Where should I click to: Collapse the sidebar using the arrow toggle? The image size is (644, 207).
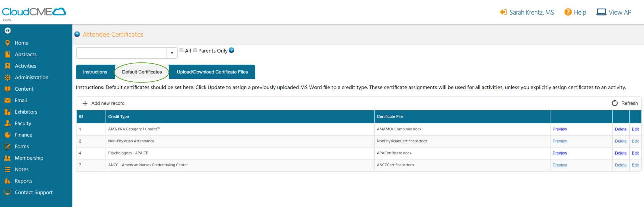pyautogui.click(x=8, y=30)
